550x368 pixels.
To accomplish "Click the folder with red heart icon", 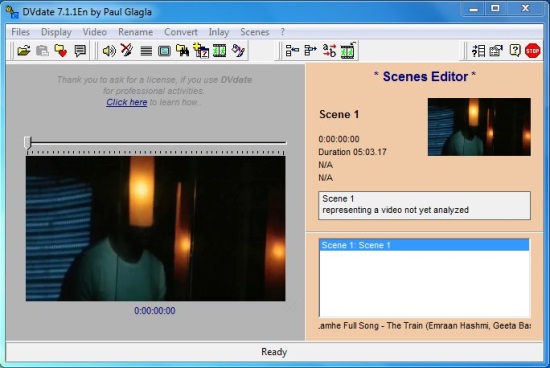I will (61, 51).
